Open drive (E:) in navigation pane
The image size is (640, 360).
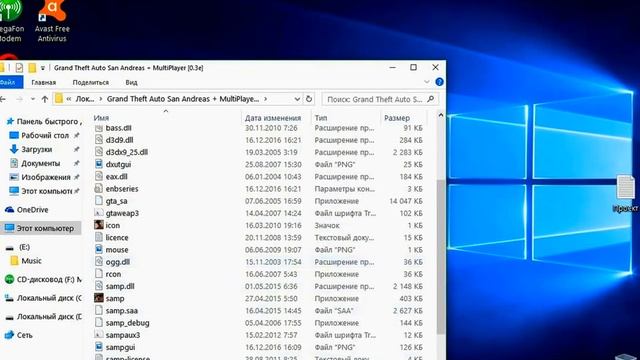click(24, 247)
